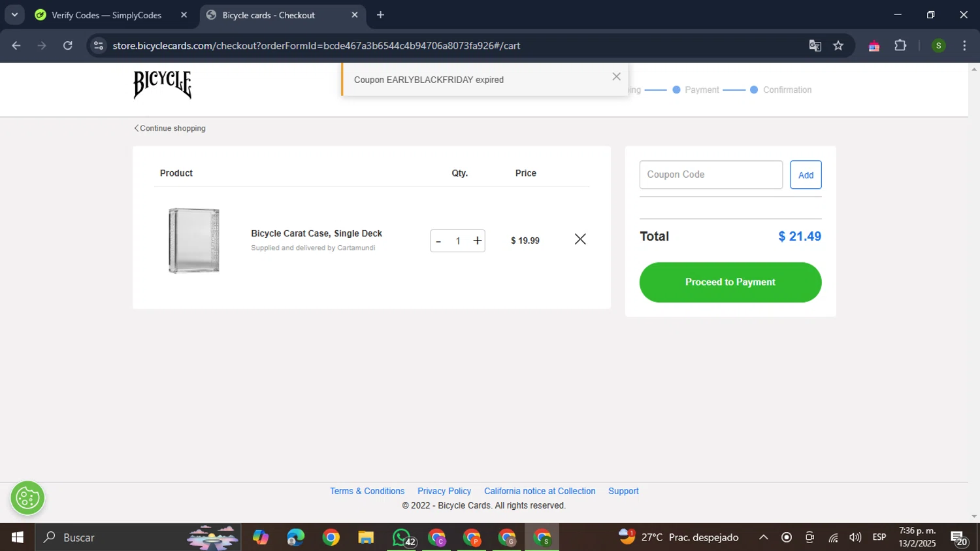980x551 pixels.
Task: Launch Microsoft Edge from taskbar
Action: pyautogui.click(x=295, y=537)
